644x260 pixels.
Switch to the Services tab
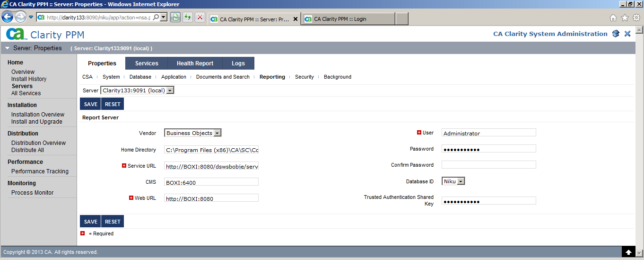pyautogui.click(x=147, y=63)
